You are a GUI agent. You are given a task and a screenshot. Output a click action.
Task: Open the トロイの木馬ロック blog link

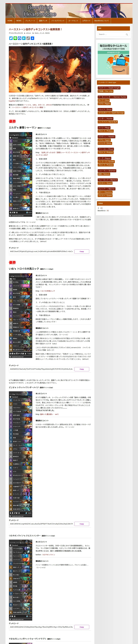[x=48, y=291]
